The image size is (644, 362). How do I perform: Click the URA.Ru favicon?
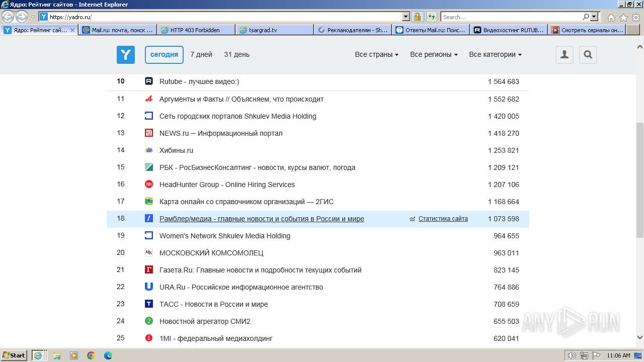tap(149, 287)
